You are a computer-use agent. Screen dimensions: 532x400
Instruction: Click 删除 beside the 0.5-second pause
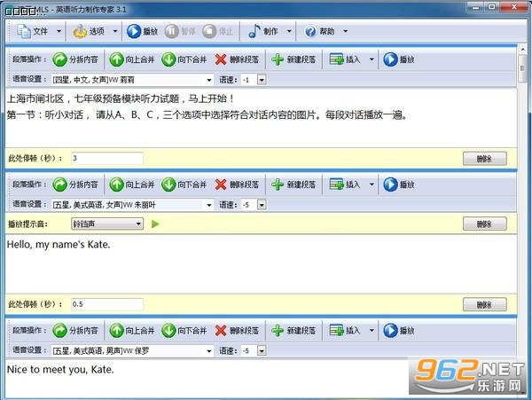[x=484, y=305]
